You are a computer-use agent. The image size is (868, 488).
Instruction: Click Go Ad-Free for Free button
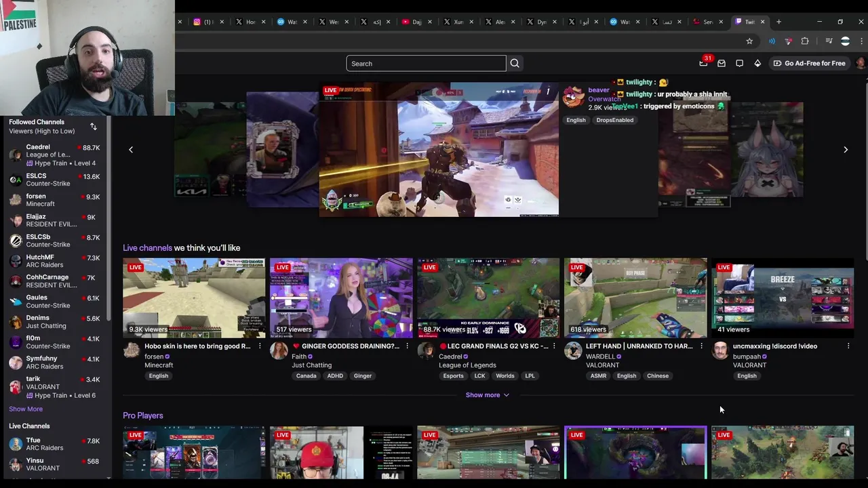click(809, 63)
